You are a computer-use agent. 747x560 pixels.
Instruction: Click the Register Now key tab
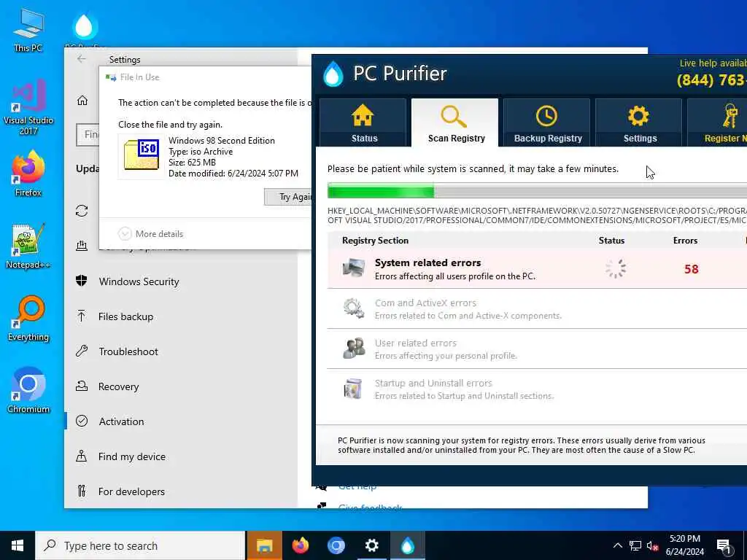pyautogui.click(x=717, y=122)
